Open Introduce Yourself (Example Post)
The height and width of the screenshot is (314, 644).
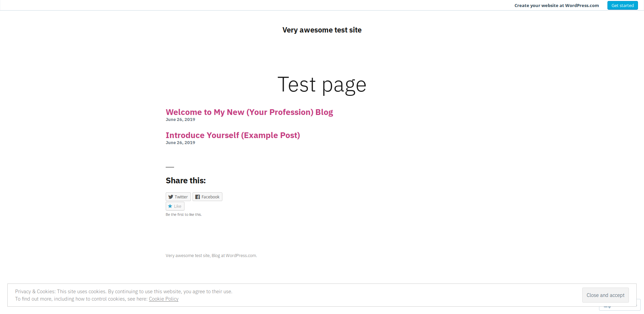coord(233,135)
